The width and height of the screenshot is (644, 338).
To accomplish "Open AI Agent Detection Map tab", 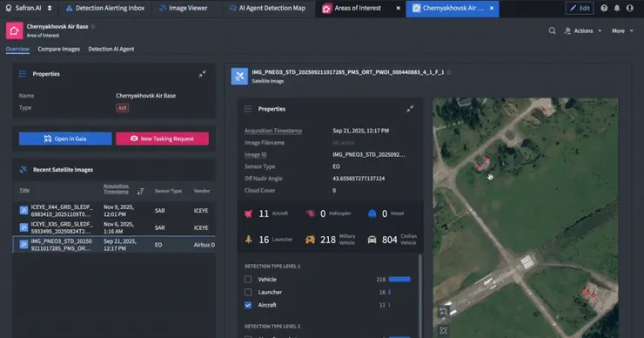I will tap(267, 8).
